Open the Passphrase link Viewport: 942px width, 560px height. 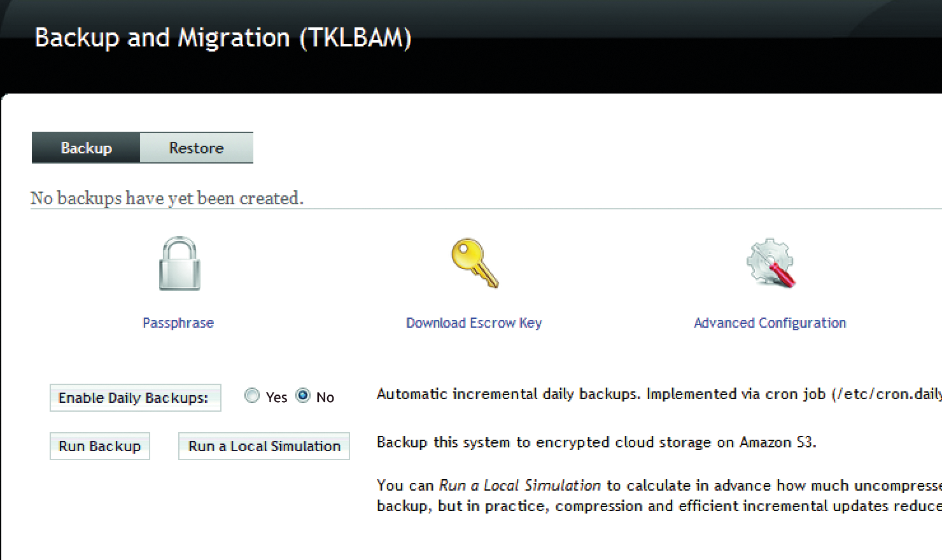pos(179,323)
